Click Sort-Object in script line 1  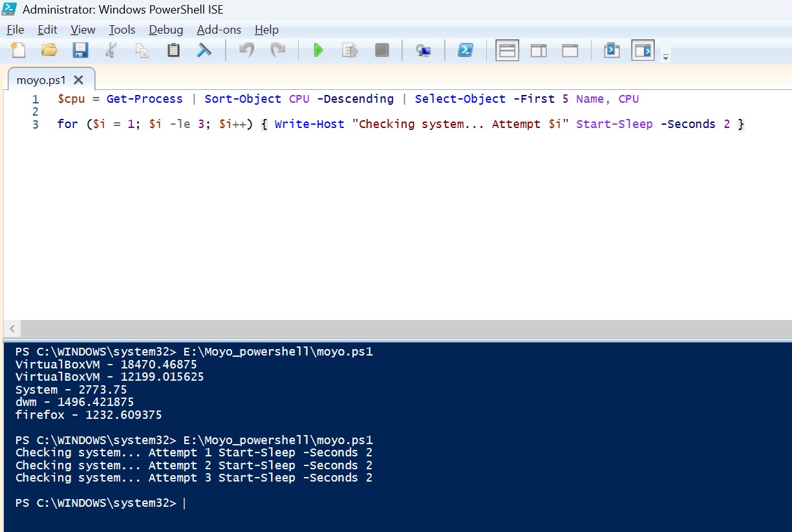click(x=243, y=99)
